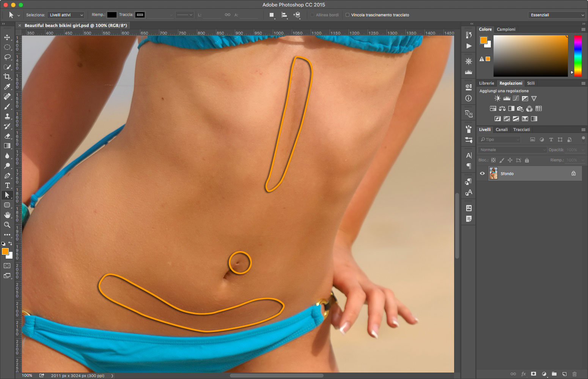Screen dimensions: 588x379
Task: Open Colore panel options menu
Action: click(x=583, y=29)
